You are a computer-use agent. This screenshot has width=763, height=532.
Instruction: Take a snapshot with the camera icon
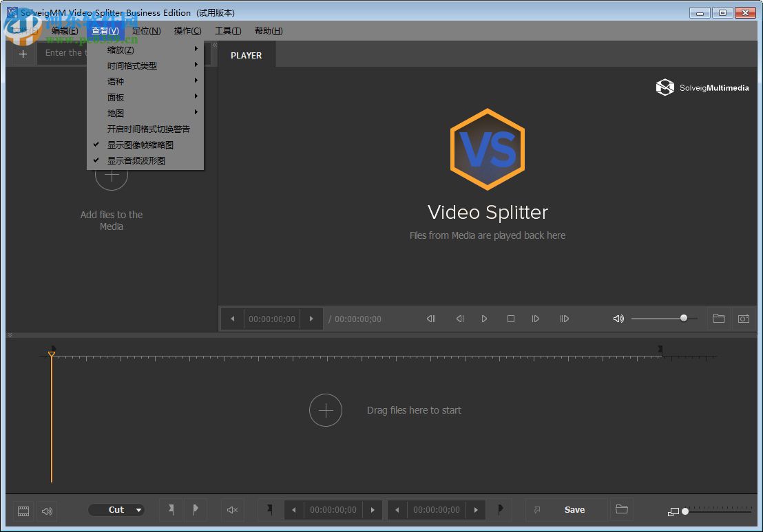[744, 318]
